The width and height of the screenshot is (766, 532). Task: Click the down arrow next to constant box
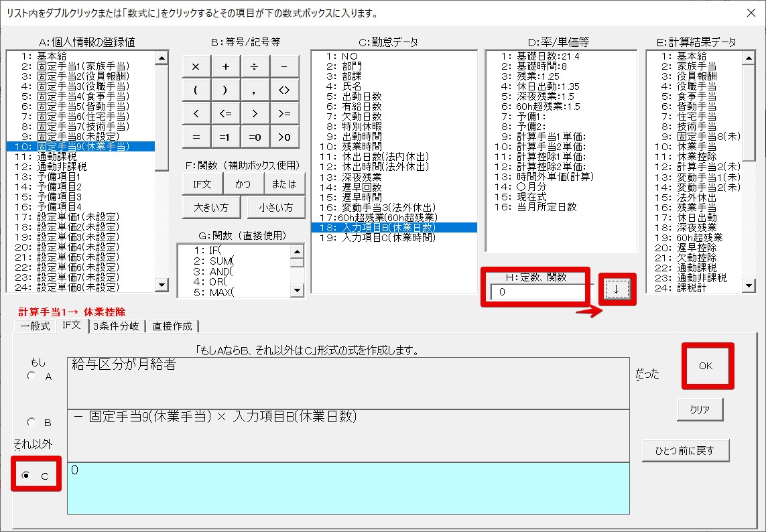[x=617, y=289]
